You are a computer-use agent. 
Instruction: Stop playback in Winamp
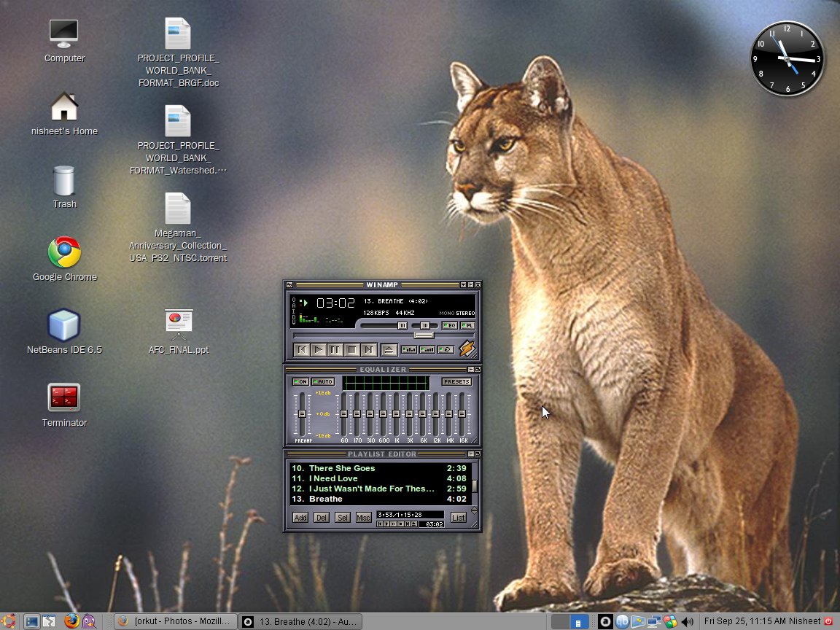[352, 350]
